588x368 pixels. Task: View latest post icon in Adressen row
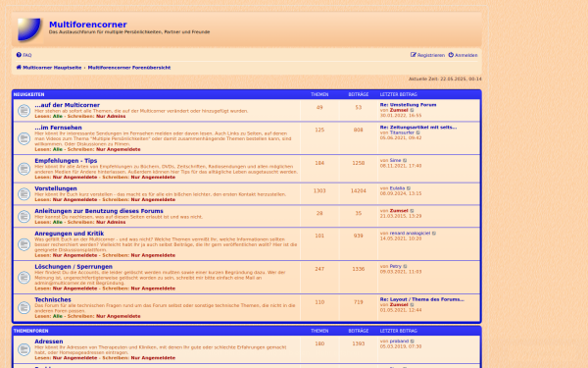click(413, 342)
